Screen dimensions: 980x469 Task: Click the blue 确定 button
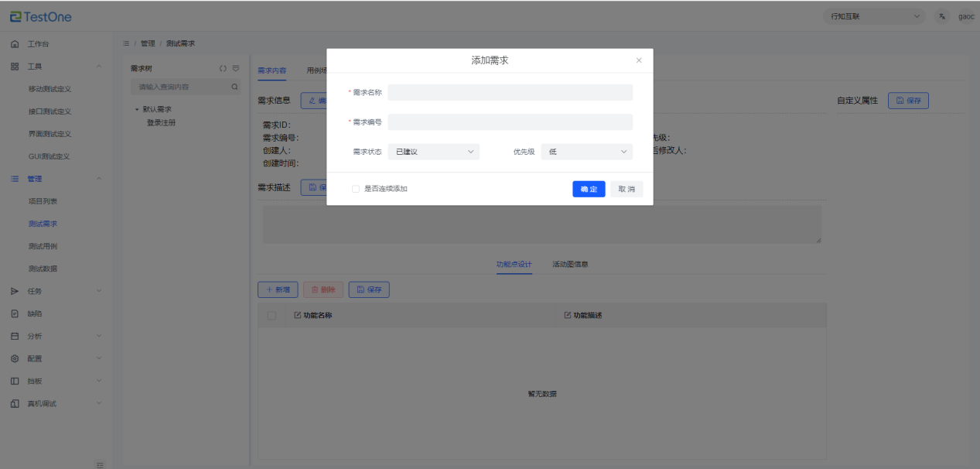point(589,189)
